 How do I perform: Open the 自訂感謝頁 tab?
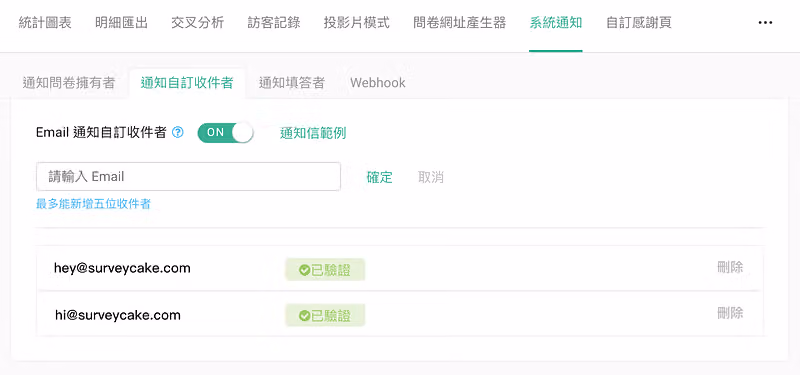coord(639,23)
